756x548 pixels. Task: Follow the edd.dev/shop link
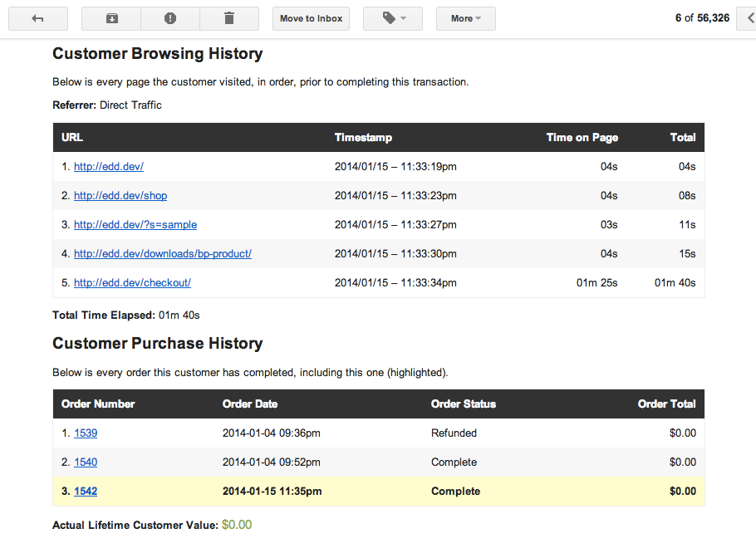click(x=120, y=196)
